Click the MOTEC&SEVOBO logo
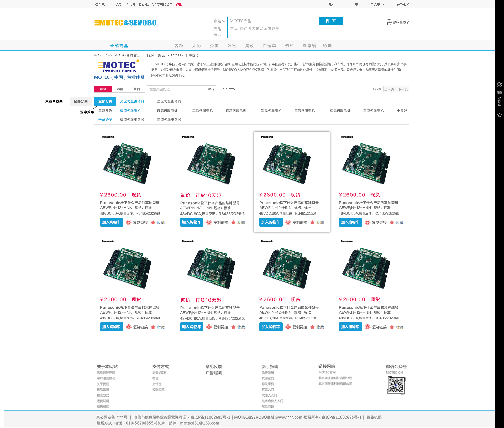The image size is (504, 428). tap(125, 23)
